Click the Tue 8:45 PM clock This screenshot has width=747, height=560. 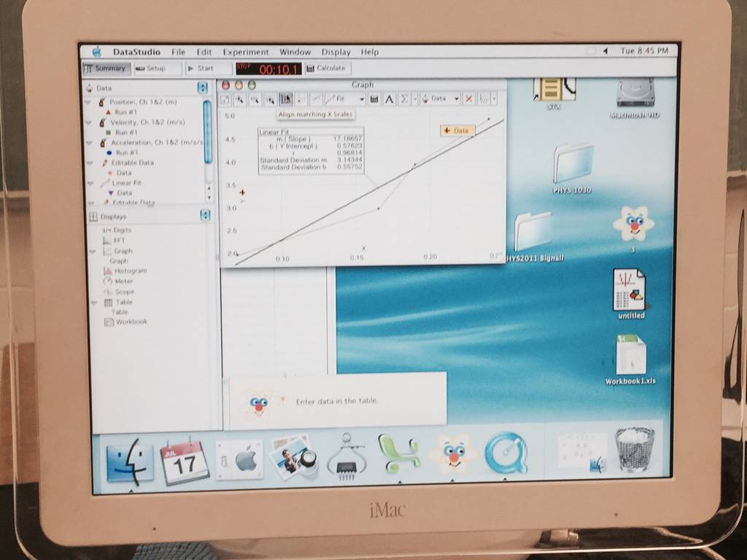click(644, 50)
